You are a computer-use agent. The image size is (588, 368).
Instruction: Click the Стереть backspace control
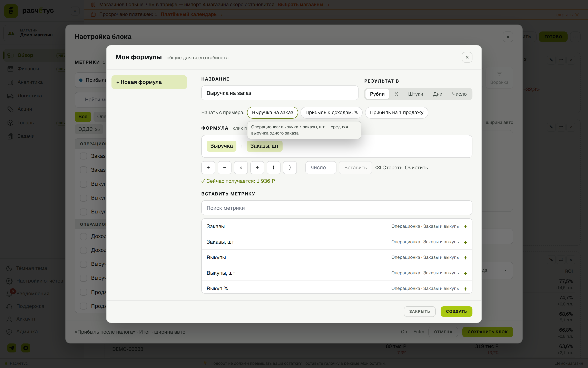(389, 167)
